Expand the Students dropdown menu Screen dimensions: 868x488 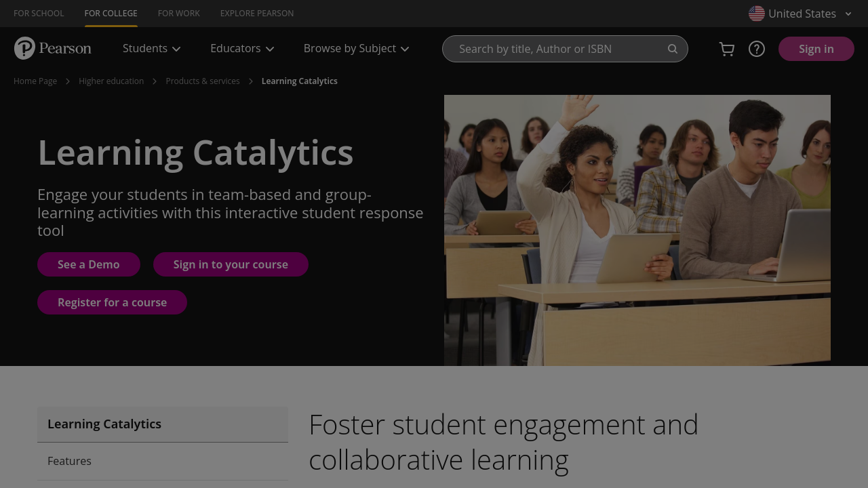pyautogui.click(x=151, y=49)
